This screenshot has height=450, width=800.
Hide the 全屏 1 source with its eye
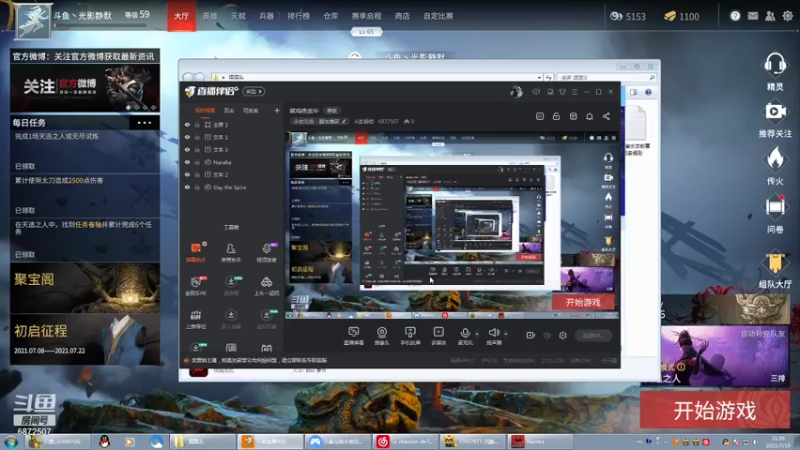pyautogui.click(x=187, y=124)
